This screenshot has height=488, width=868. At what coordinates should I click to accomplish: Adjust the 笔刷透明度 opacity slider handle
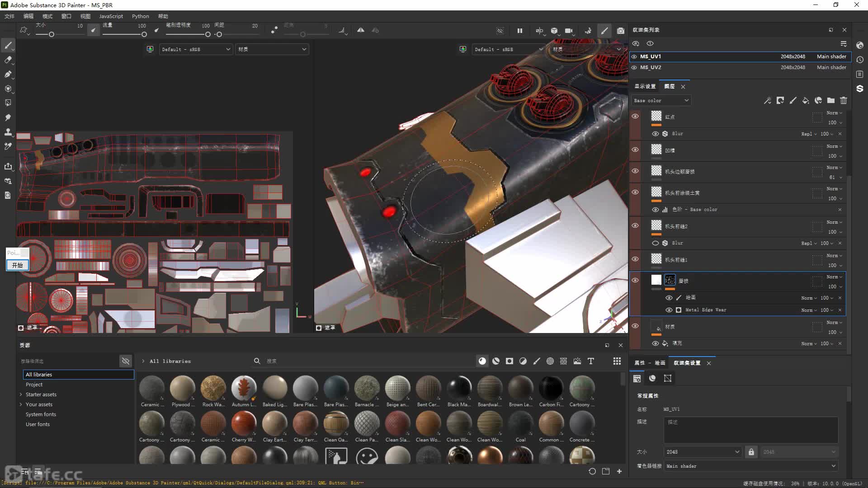coord(208,34)
